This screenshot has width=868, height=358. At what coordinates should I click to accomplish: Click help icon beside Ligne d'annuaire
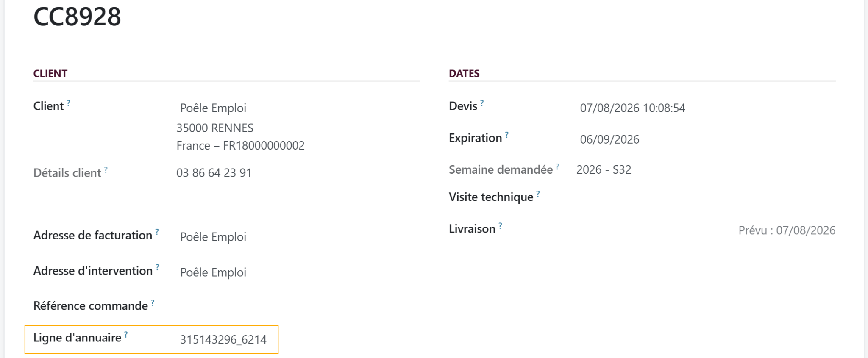coord(126,334)
